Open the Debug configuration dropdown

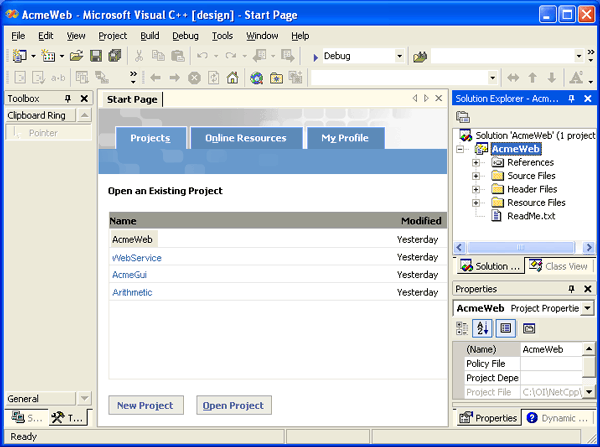[x=399, y=56]
